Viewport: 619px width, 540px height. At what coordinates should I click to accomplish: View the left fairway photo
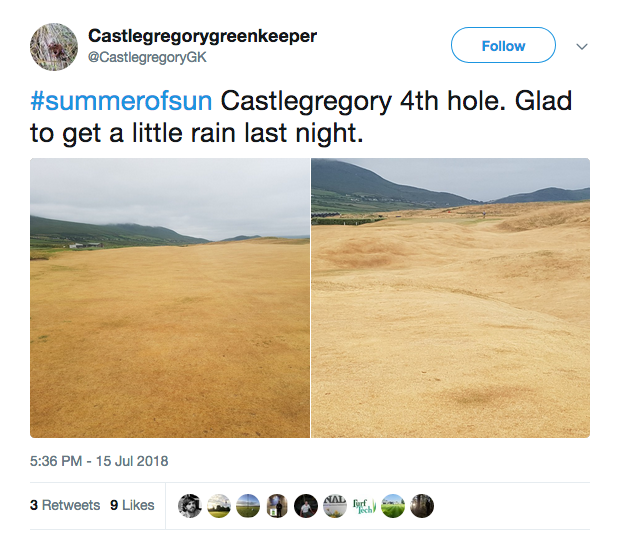pyautogui.click(x=170, y=298)
